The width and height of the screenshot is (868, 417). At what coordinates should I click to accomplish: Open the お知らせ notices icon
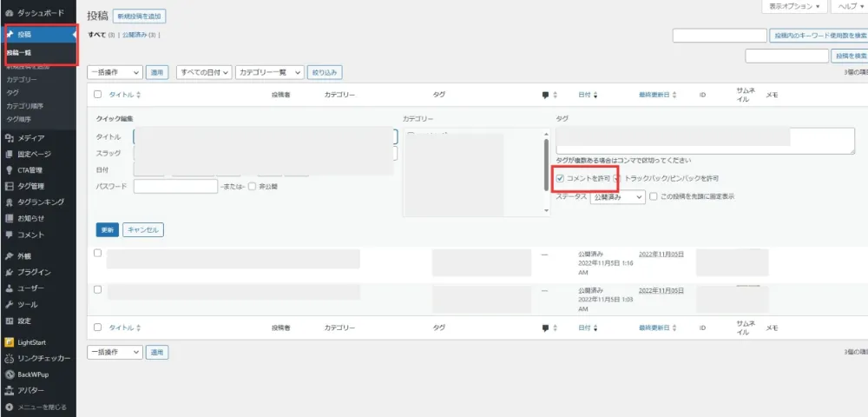pyautogui.click(x=9, y=219)
